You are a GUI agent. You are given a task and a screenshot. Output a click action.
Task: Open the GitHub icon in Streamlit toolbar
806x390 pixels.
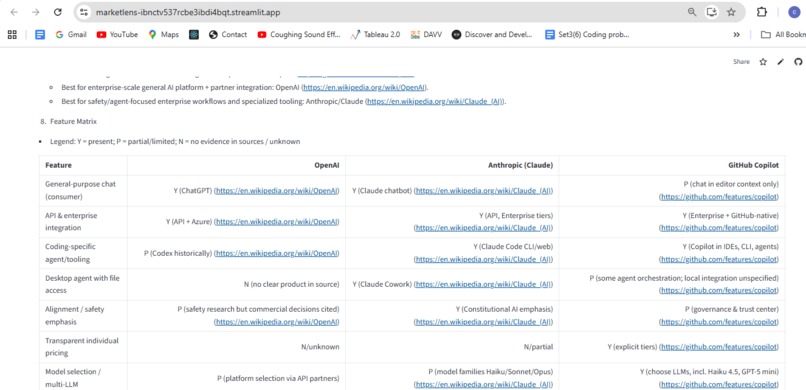[798, 62]
